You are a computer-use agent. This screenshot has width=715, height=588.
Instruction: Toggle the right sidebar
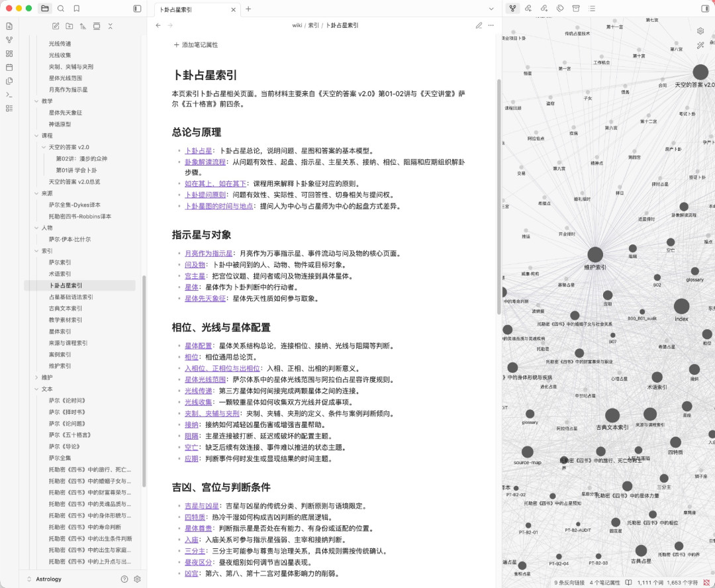705,8
